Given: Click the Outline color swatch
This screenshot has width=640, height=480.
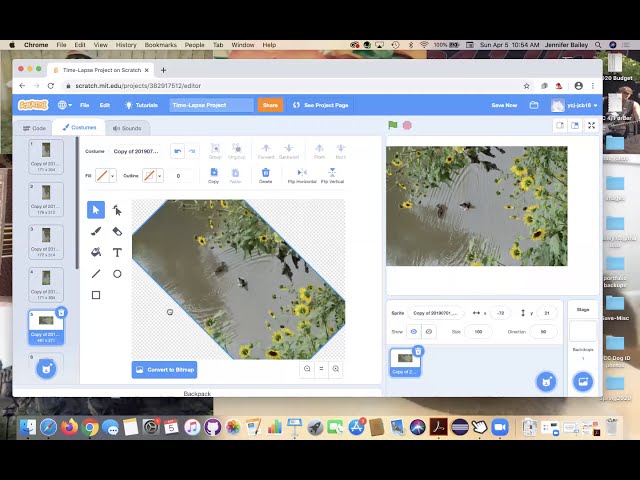Looking at the screenshot, I should coord(149,176).
